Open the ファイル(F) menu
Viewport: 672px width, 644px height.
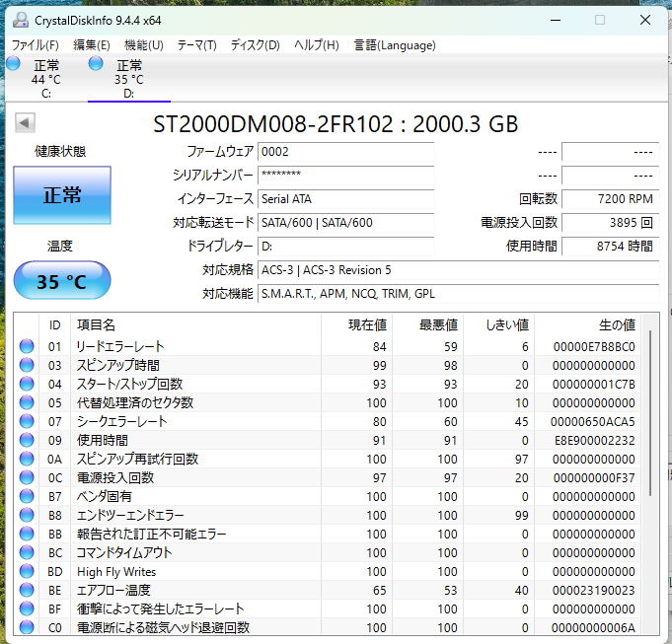(36, 45)
